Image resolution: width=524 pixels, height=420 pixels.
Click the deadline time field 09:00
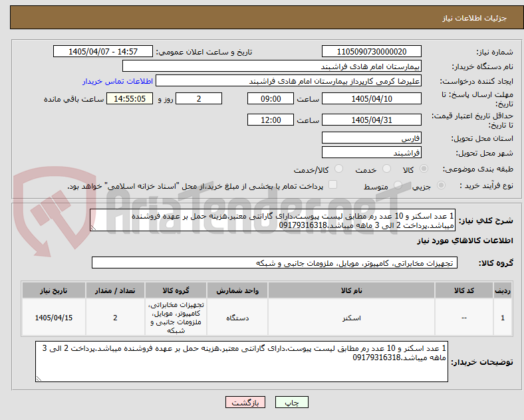coord(271,99)
